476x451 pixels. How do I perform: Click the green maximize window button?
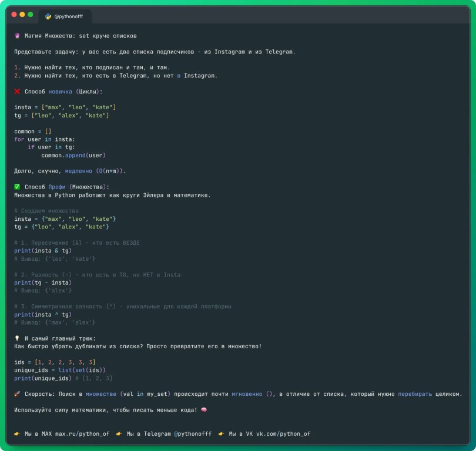coord(31,14)
